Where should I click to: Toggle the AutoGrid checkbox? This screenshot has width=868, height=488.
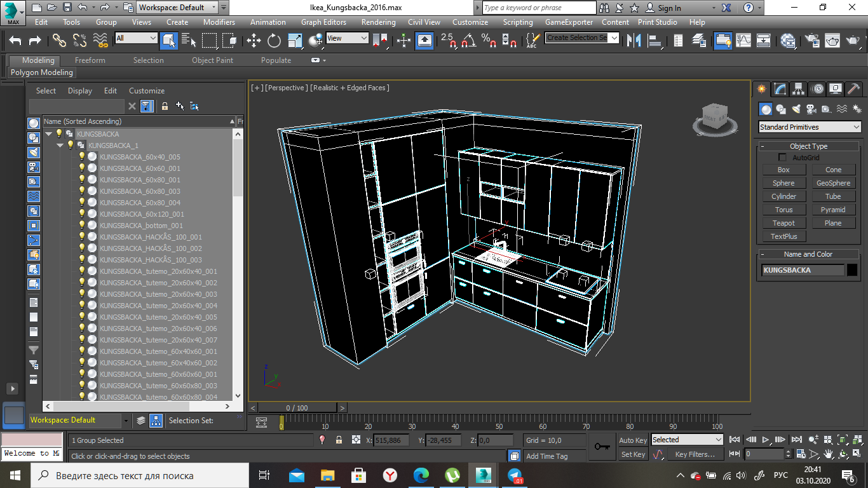coord(783,158)
